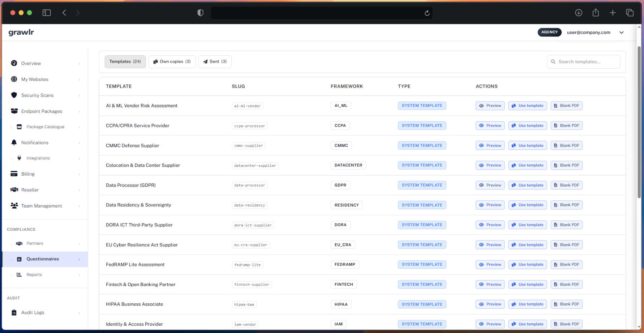Click the FINTECH framework tag

344,285
